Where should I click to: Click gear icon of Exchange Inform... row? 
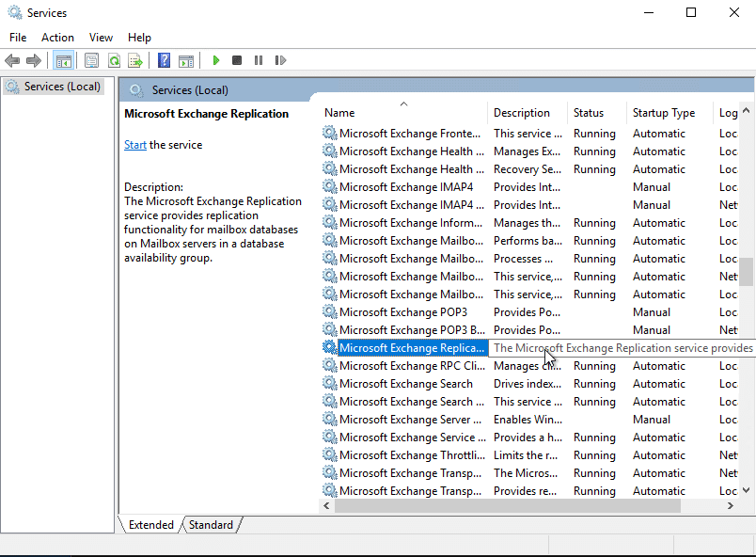330,222
